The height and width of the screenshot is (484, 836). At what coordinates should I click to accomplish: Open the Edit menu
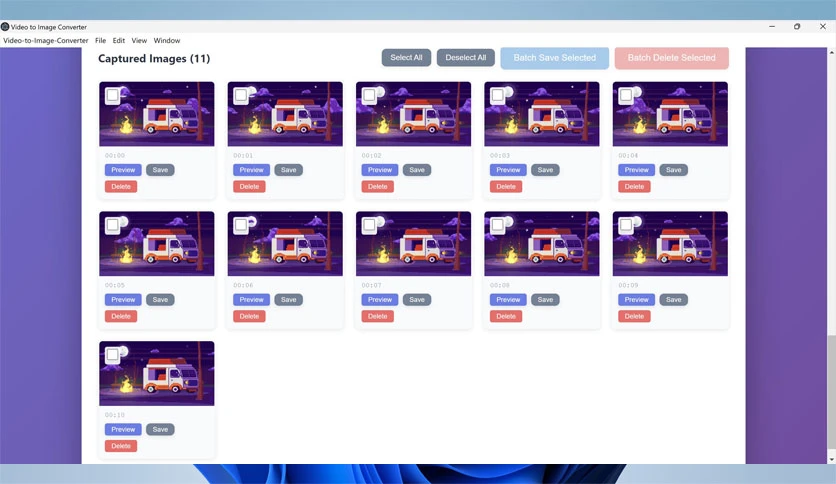click(119, 41)
